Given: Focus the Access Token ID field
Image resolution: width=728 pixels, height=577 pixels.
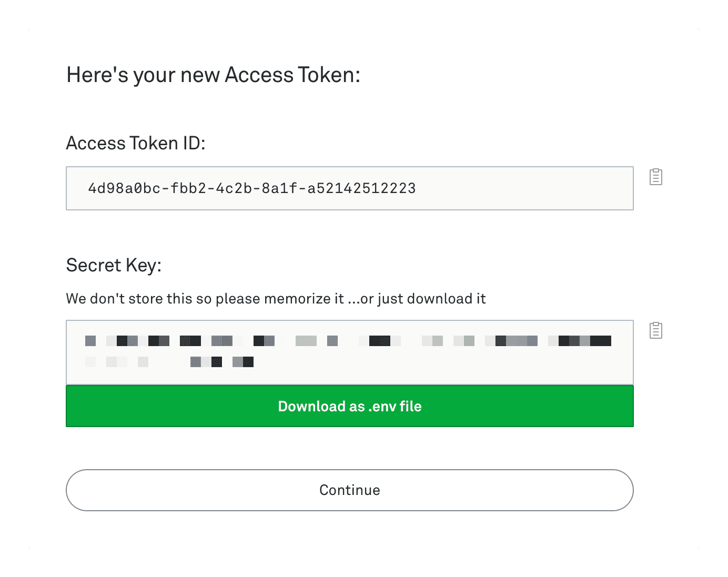Looking at the screenshot, I should 349,188.
